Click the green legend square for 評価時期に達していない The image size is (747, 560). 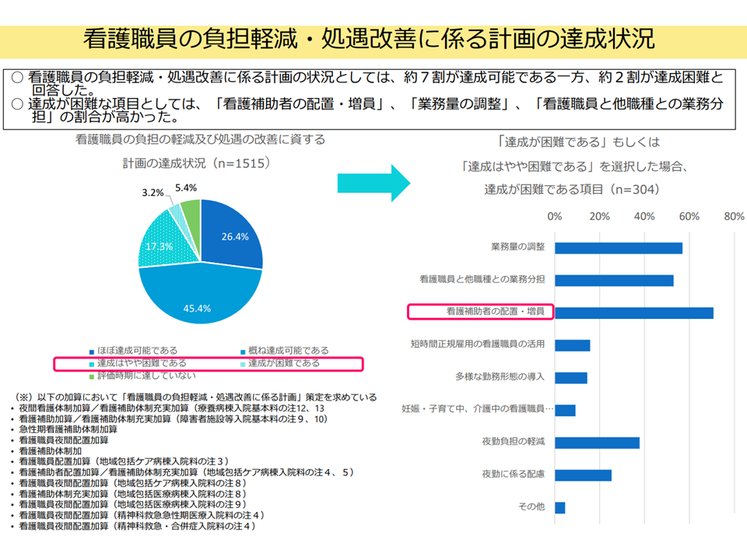(92, 376)
